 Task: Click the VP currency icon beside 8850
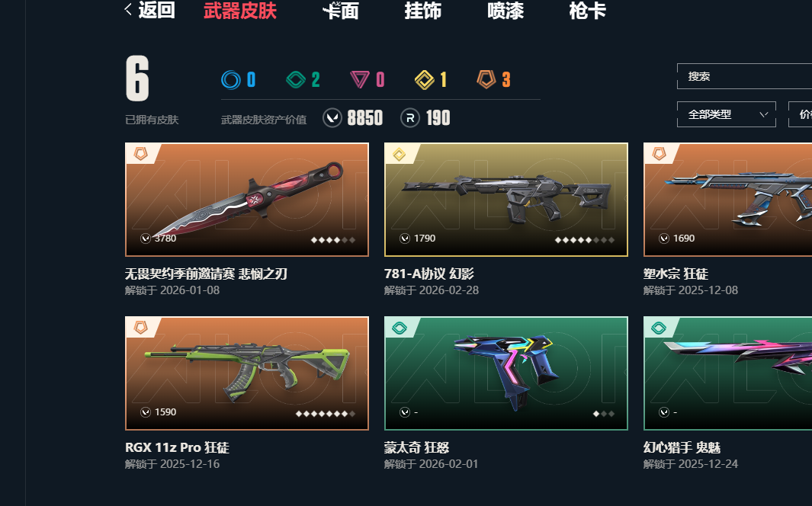[x=332, y=118]
